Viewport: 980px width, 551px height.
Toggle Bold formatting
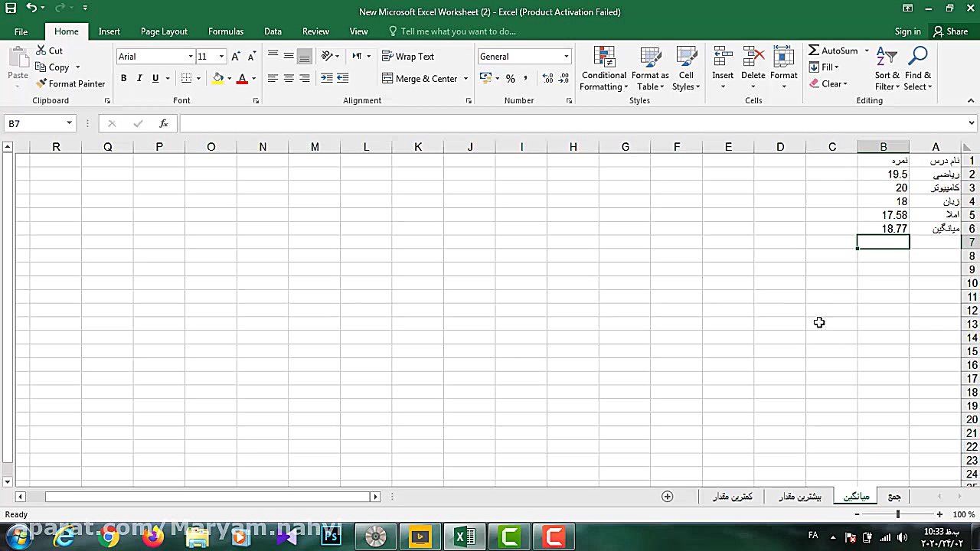(x=123, y=78)
